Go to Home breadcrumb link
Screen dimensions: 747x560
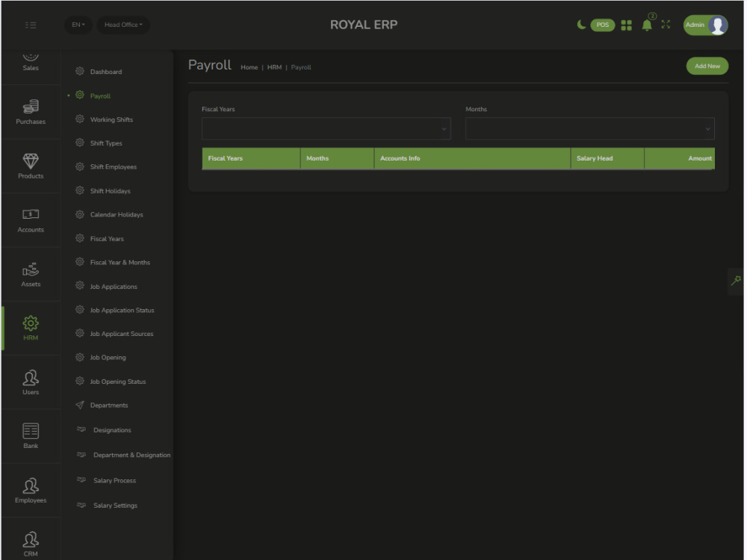coord(250,68)
